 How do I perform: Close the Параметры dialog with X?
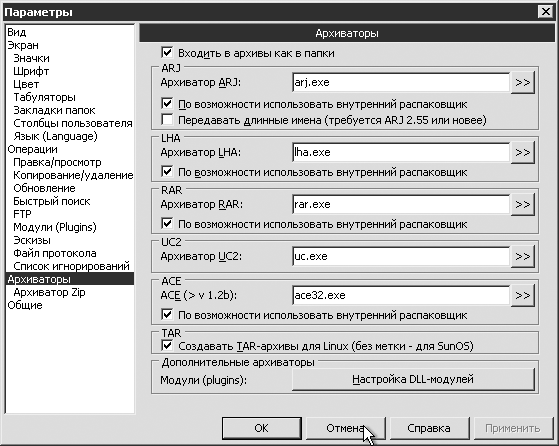(x=545, y=12)
